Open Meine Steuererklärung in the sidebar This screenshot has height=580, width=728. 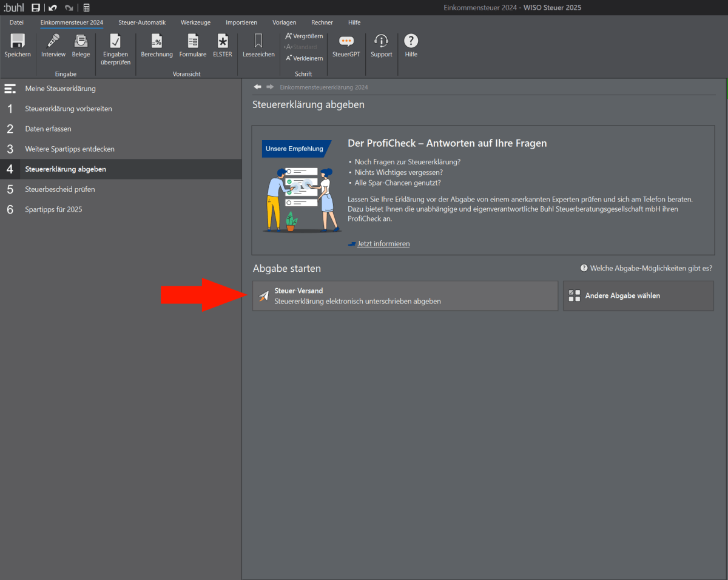(x=121, y=89)
